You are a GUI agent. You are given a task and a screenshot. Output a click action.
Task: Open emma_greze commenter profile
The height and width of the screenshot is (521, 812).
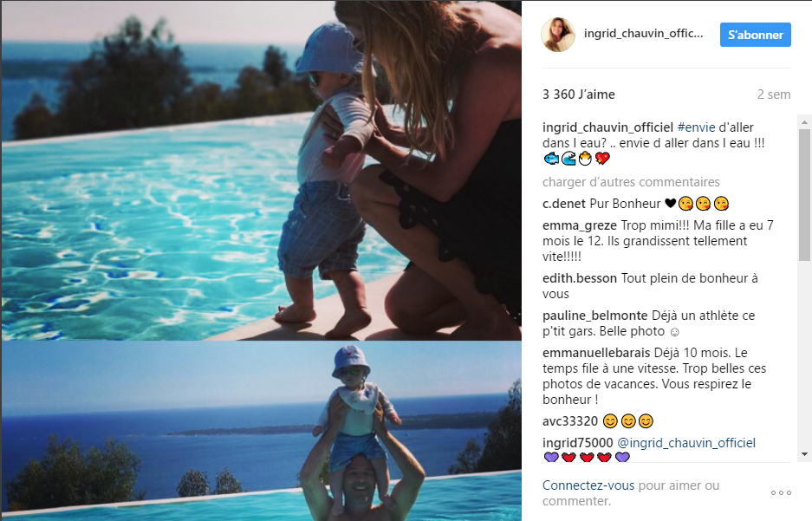tap(579, 225)
